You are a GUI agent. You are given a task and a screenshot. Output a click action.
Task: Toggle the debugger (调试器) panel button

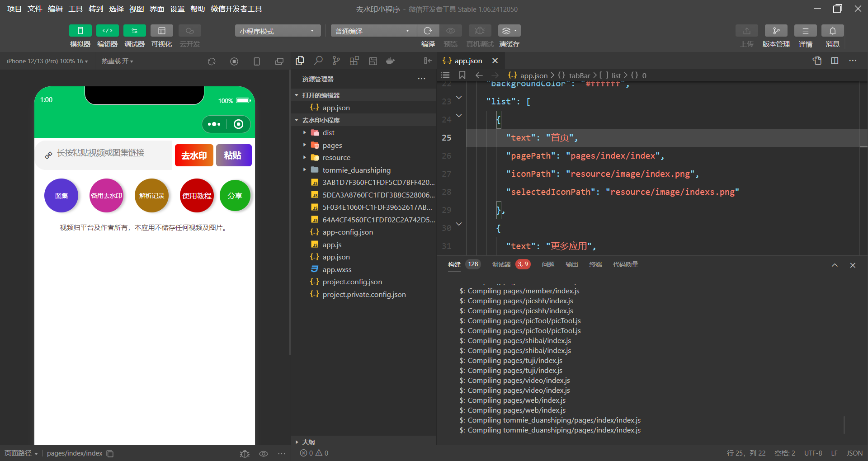(134, 31)
